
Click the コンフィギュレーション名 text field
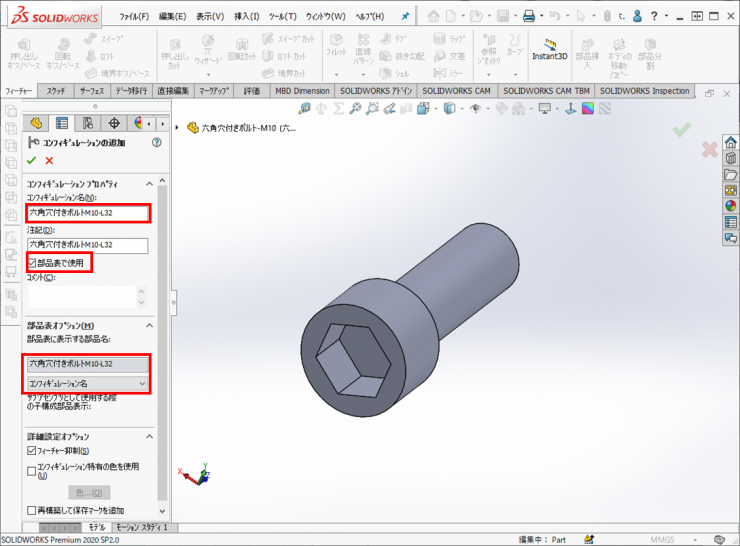pos(88,213)
